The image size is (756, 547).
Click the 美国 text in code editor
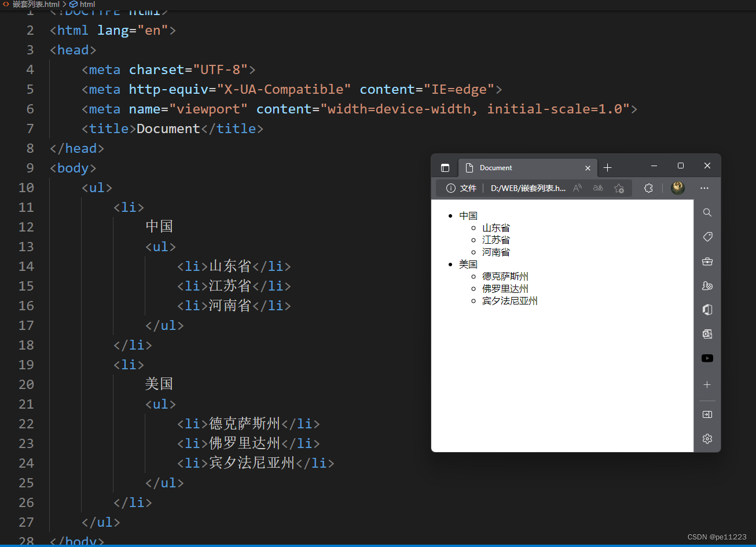pos(159,384)
